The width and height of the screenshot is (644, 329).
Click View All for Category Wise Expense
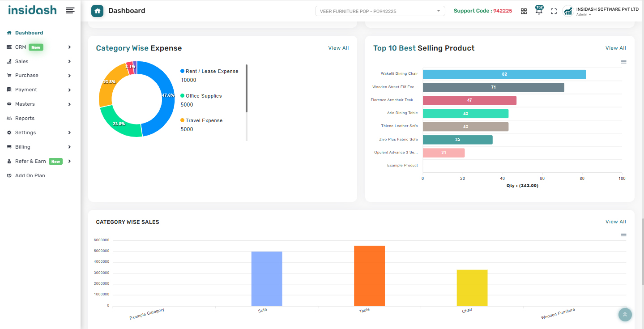click(338, 48)
